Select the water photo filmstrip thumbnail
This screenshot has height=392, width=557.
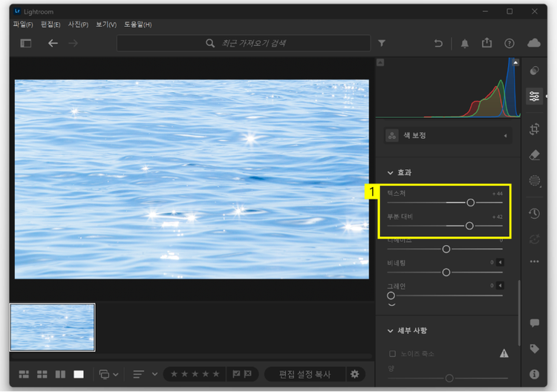pyautogui.click(x=53, y=327)
